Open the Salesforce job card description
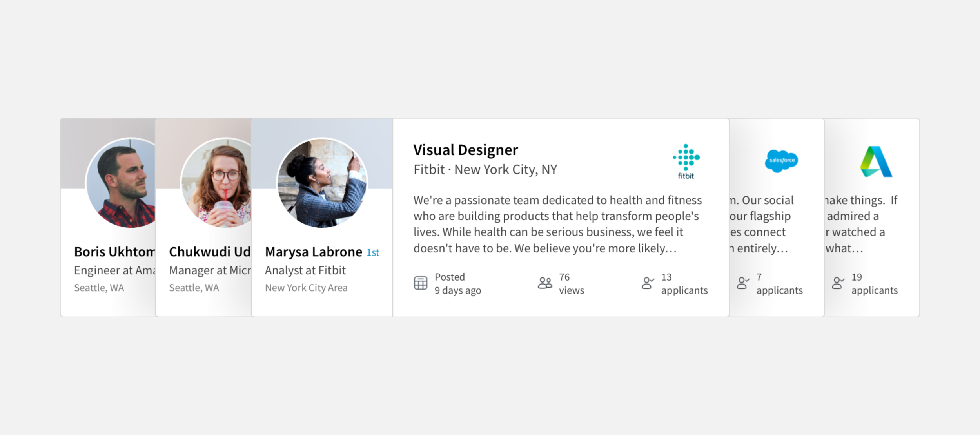The width and height of the screenshot is (980, 435). pyautogui.click(x=762, y=224)
